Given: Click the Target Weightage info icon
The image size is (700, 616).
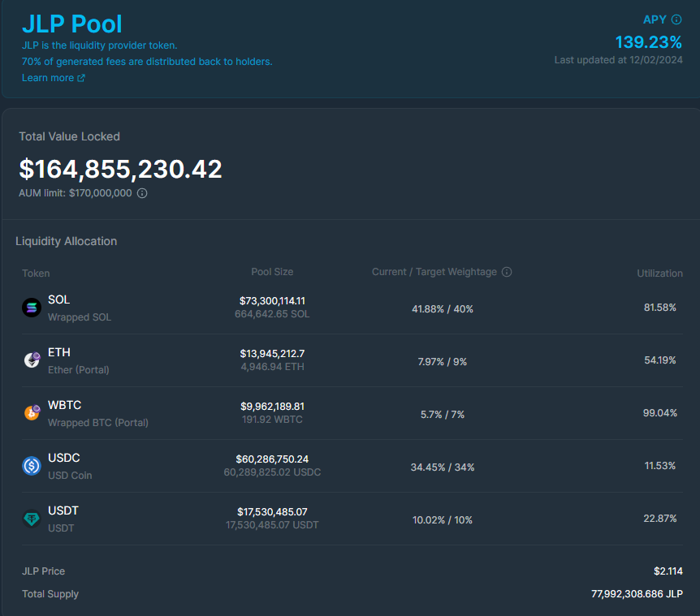Looking at the screenshot, I should (507, 272).
